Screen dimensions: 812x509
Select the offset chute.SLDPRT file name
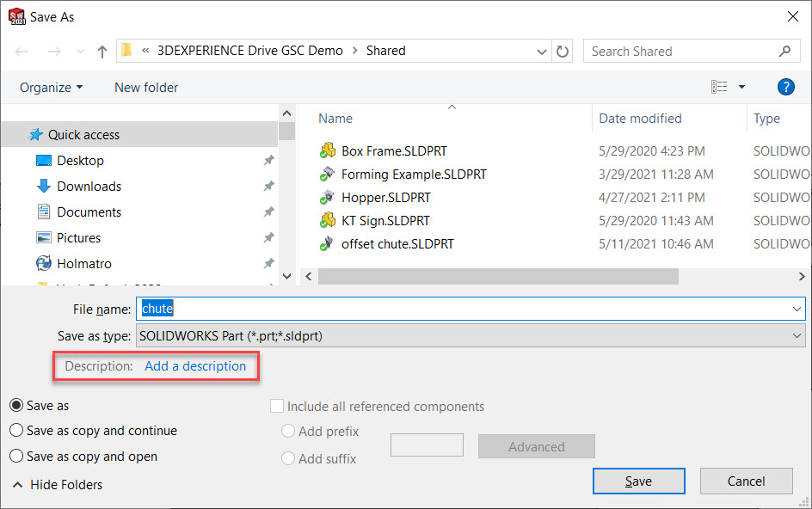pyautogui.click(x=397, y=244)
